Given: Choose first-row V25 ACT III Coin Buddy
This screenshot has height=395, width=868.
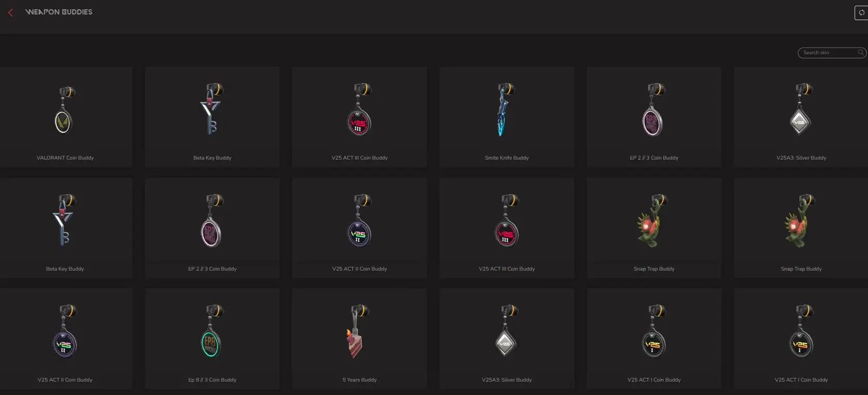Looking at the screenshot, I should click(359, 117).
